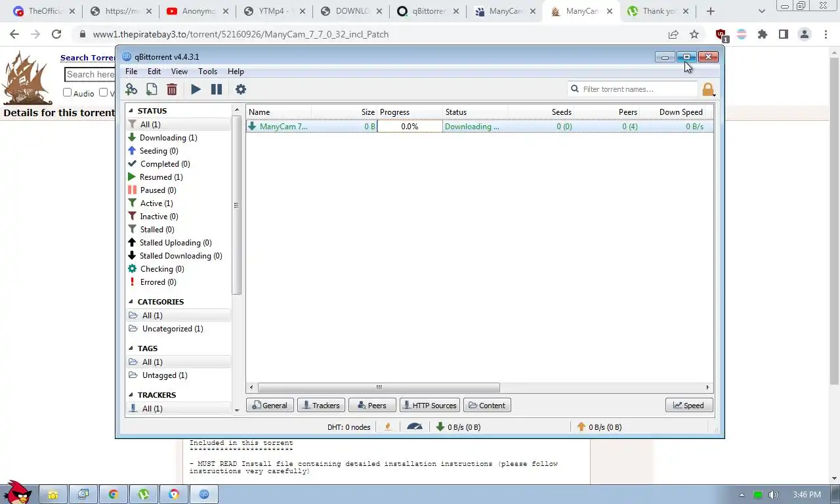Select the Seeding (0) status filter
Image resolution: width=840 pixels, height=504 pixels.
tap(158, 151)
